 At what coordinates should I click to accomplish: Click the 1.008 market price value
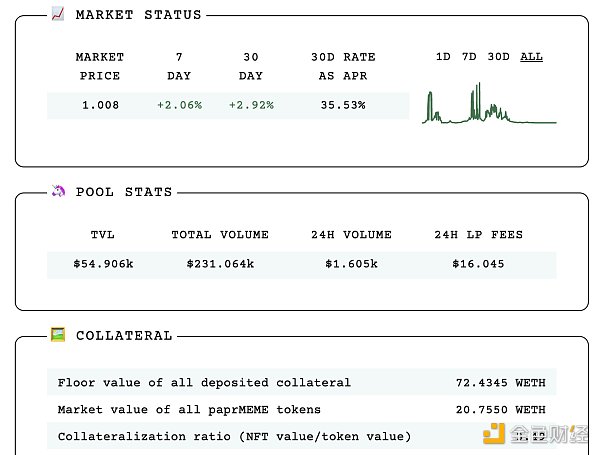99,105
